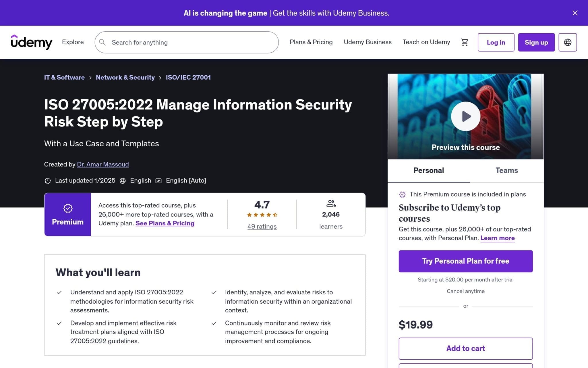Click AI is changing the game banner text
Image resolution: width=588 pixels, height=368 pixels.
coord(225,13)
